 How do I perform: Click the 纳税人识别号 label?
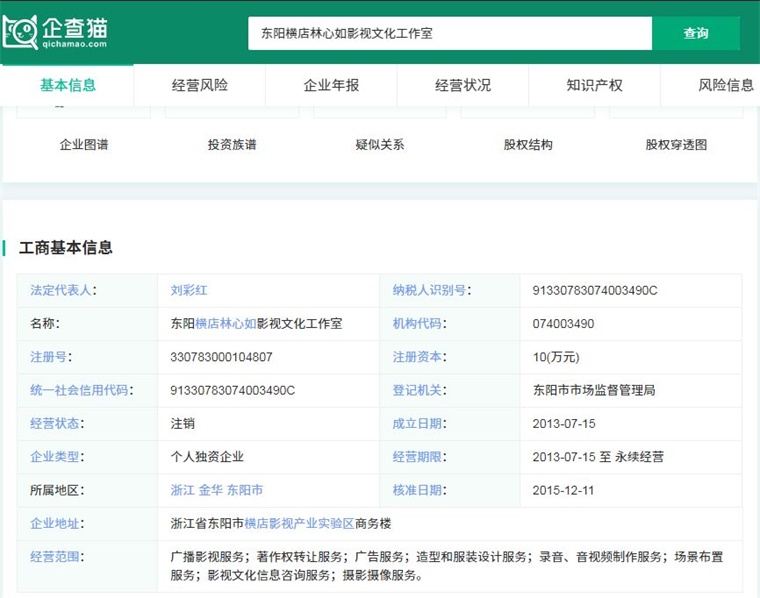point(431,290)
